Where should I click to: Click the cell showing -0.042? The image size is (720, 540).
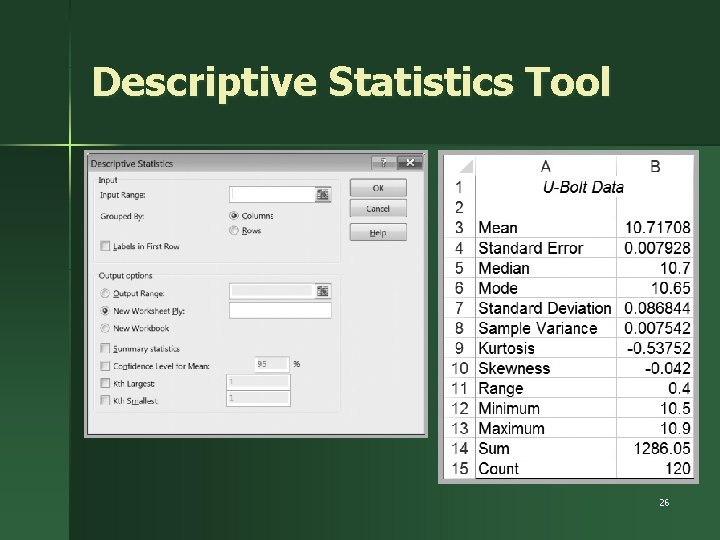[655, 368]
